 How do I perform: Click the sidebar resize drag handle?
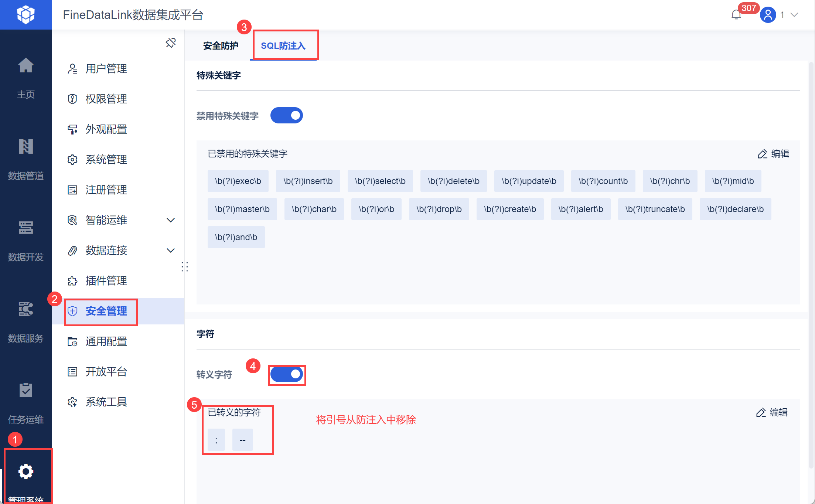[185, 267]
